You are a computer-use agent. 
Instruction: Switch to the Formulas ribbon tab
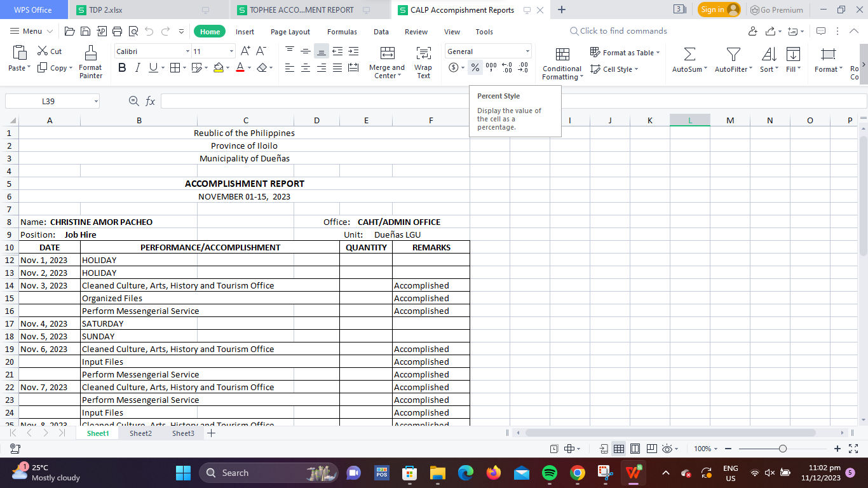(x=342, y=31)
